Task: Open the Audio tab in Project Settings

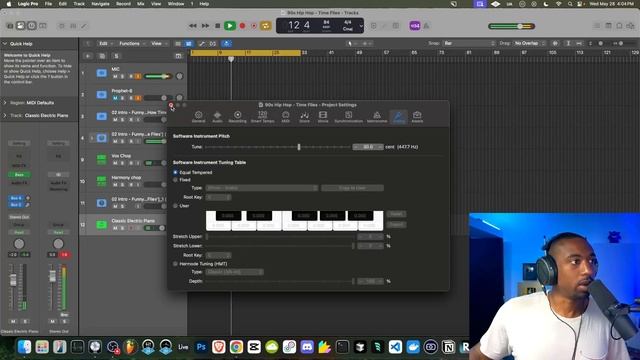Action: [x=217, y=117]
